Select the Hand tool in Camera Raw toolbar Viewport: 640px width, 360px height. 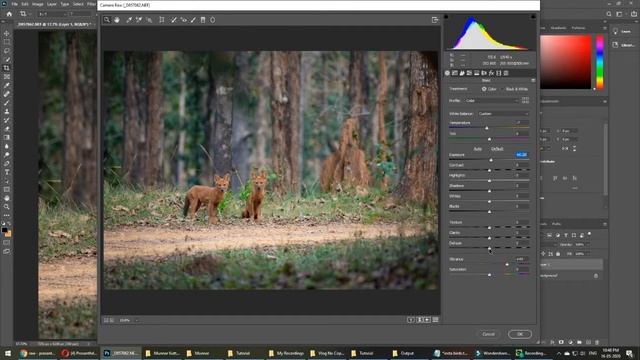coord(117,20)
